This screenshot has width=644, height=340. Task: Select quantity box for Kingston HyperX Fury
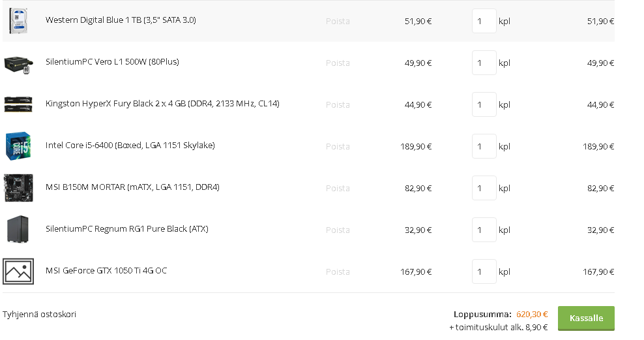[x=484, y=104]
